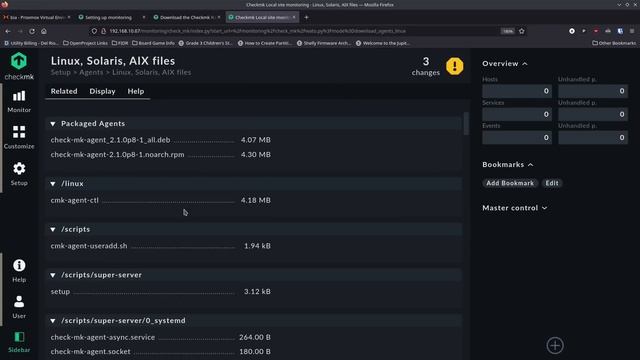640x360 pixels.
Task: Click Agents in the breadcrumb
Action: [x=91, y=72]
